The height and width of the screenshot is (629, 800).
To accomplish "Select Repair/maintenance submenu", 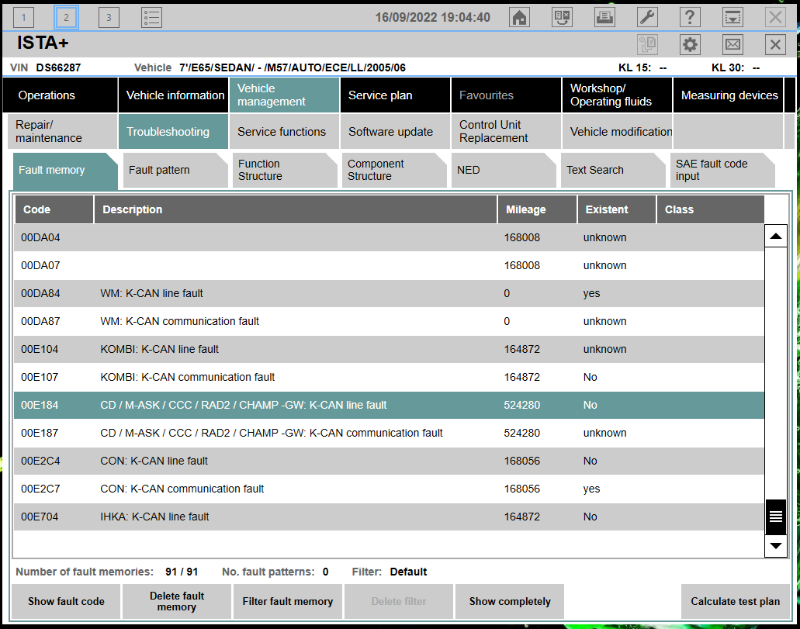I will coord(62,132).
